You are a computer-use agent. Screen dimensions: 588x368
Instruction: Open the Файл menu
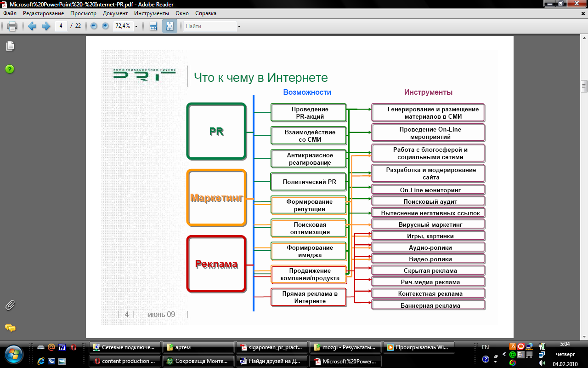point(10,13)
